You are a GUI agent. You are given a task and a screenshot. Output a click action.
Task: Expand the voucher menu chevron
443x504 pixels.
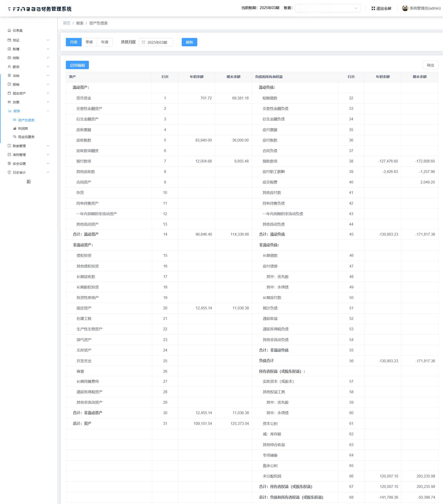tap(48, 40)
